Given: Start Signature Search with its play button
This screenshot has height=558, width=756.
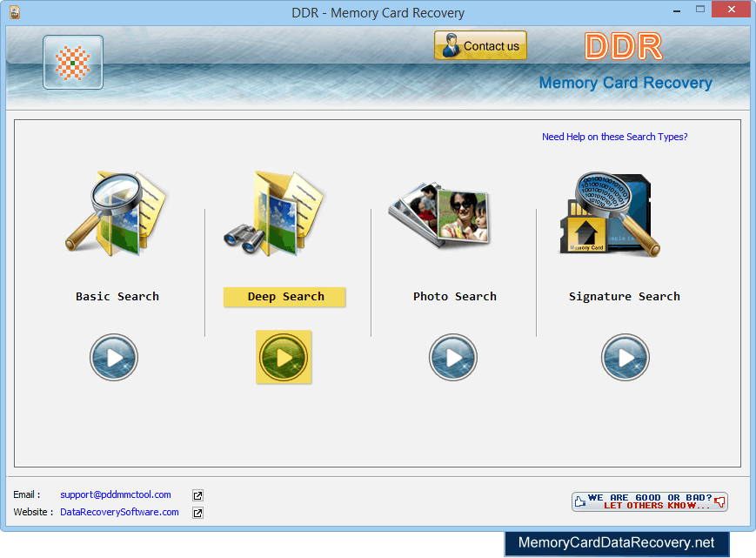Looking at the screenshot, I should [626, 358].
